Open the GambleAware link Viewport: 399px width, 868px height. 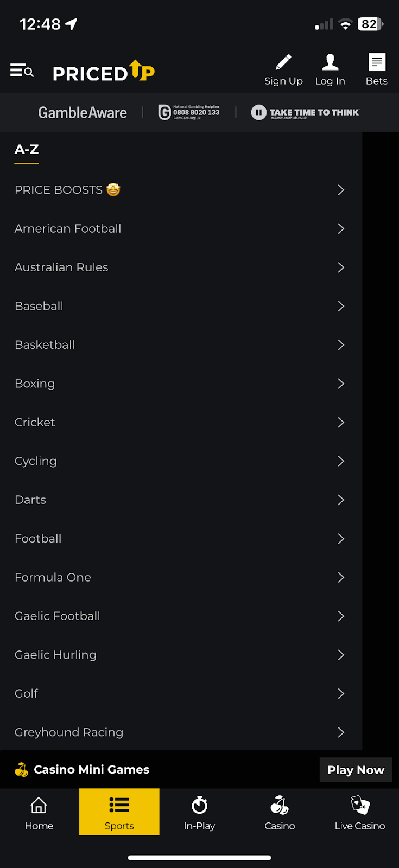tap(83, 113)
